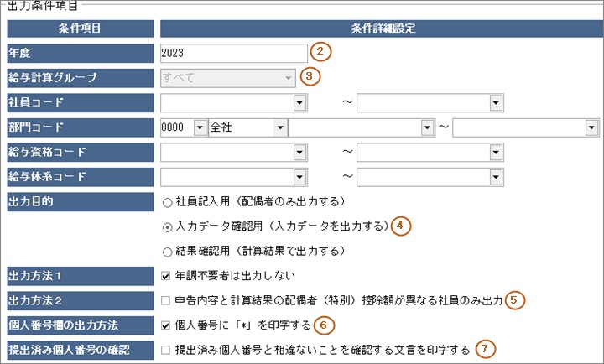604x364 pixels.
Task: Uncheck 年調不要者は出力しない checkbox
Action: pos(166,275)
